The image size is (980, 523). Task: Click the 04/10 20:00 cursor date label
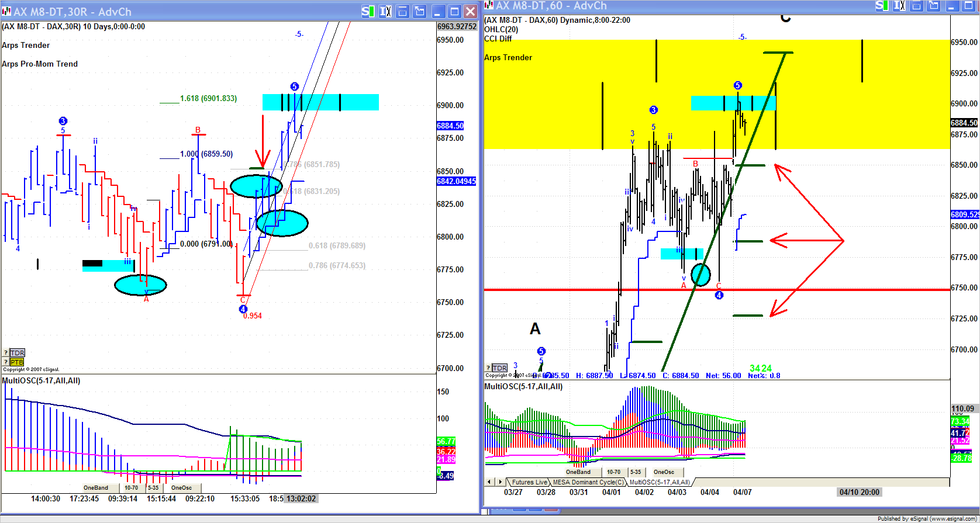point(859,492)
